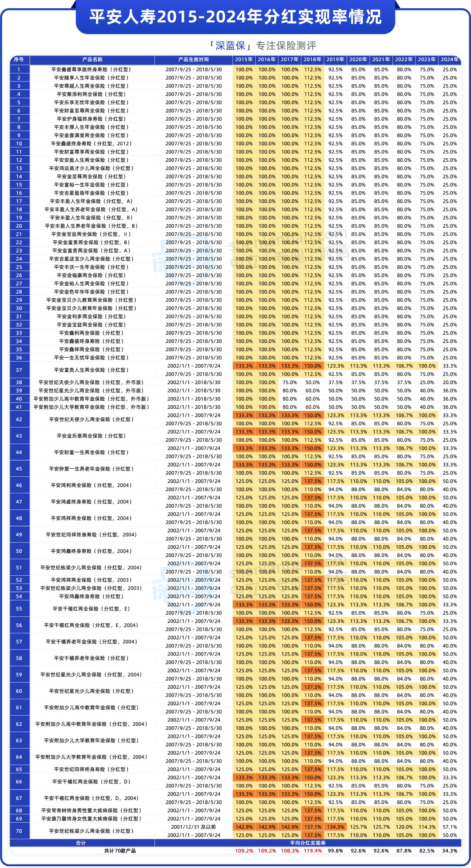Click product name 平安鸿运英才少儿两全保险（分红型）

tap(92, 168)
